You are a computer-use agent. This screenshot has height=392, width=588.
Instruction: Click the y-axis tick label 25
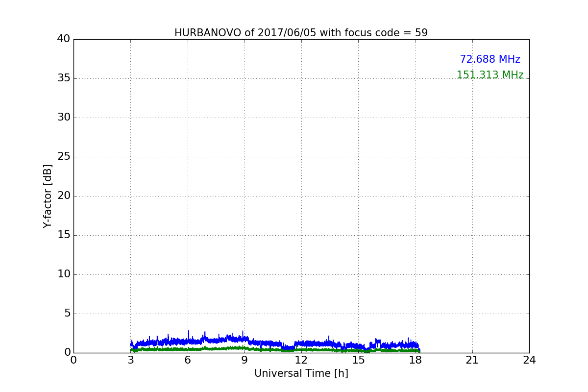64,157
